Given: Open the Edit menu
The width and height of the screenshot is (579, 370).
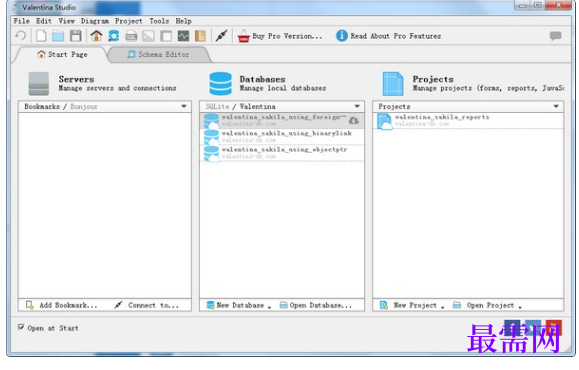Looking at the screenshot, I should tap(44, 21).
